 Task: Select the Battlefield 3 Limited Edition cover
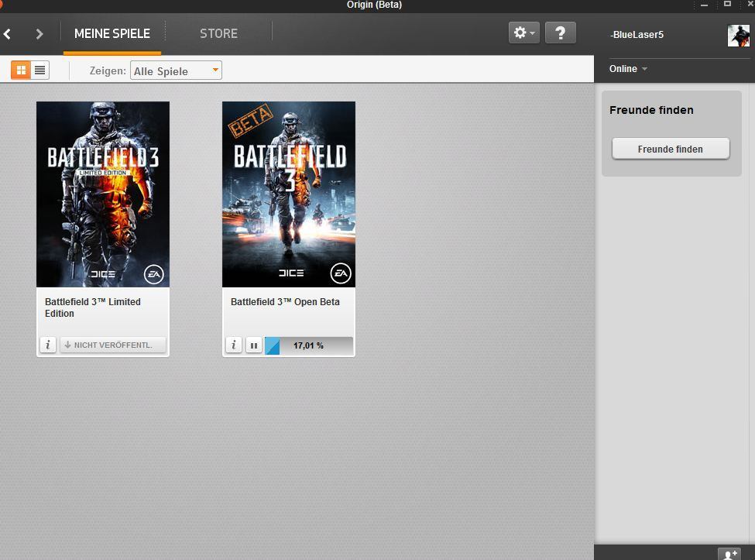pos(103,194)
